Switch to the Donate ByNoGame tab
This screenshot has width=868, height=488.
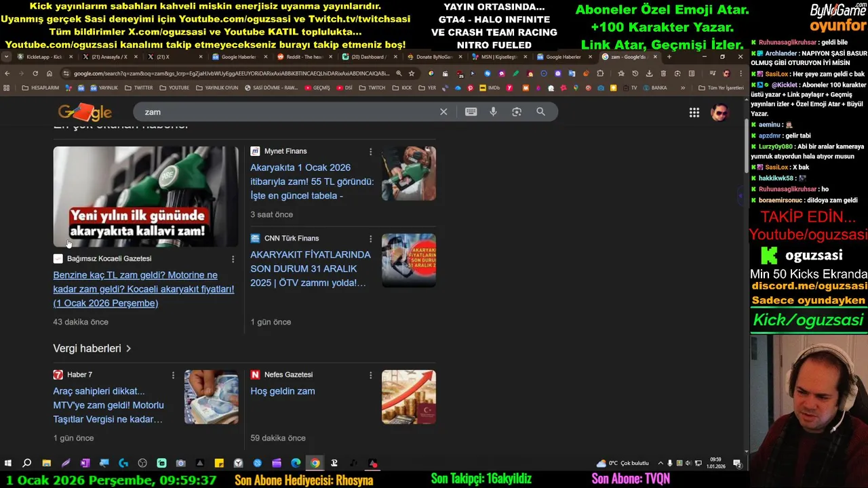[x=434, y=57]
